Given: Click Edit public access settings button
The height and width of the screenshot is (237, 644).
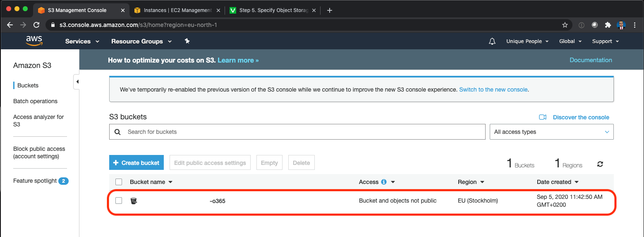Looking at the screenshot, I should coord(210,163).
